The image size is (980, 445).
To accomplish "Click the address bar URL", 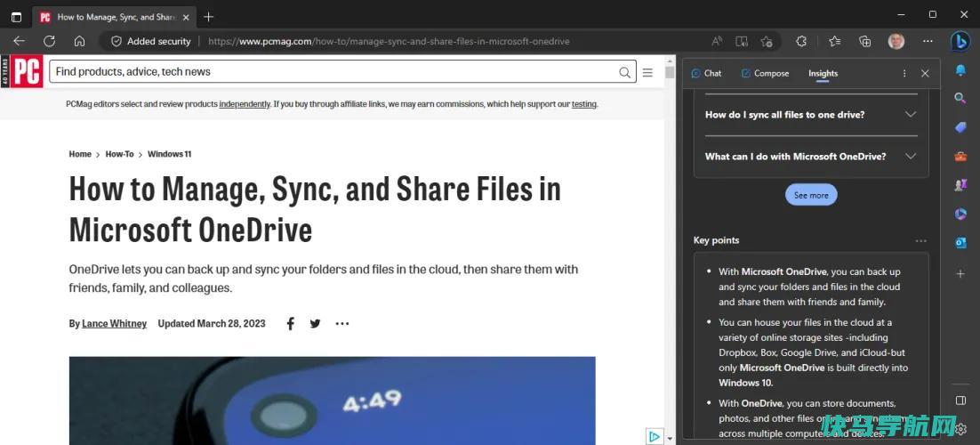I will point(388,41).
